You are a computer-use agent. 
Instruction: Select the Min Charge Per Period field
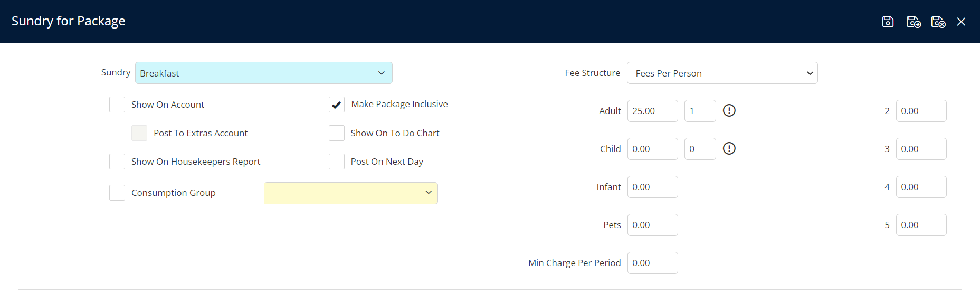click(x=652, y=263)
